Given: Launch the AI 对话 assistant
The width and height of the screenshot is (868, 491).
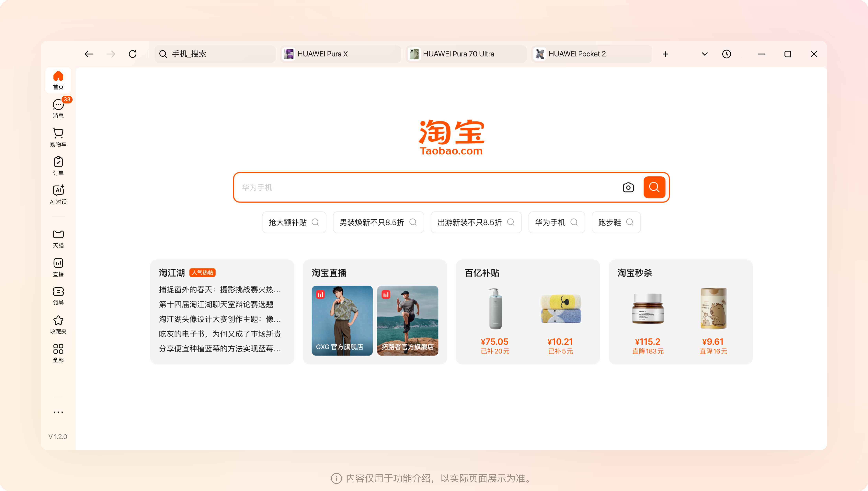Looking at the screenshot, I should pos(58,194).
